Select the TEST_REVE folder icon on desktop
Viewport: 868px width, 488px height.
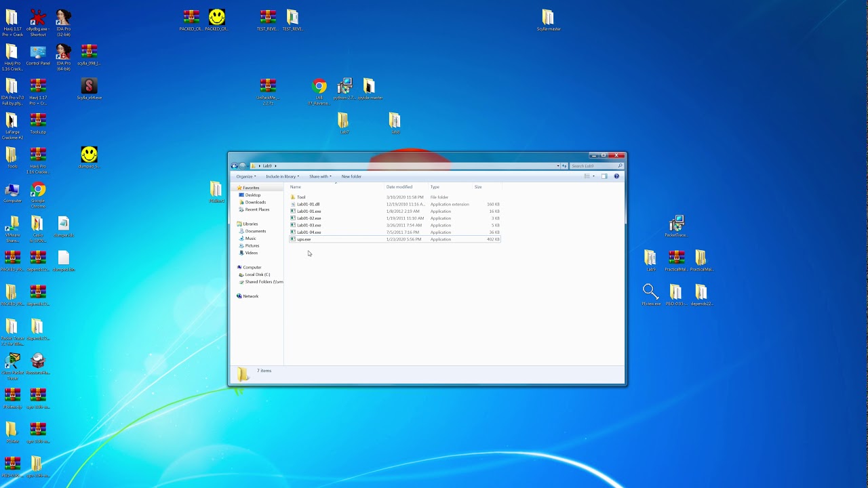292,20
